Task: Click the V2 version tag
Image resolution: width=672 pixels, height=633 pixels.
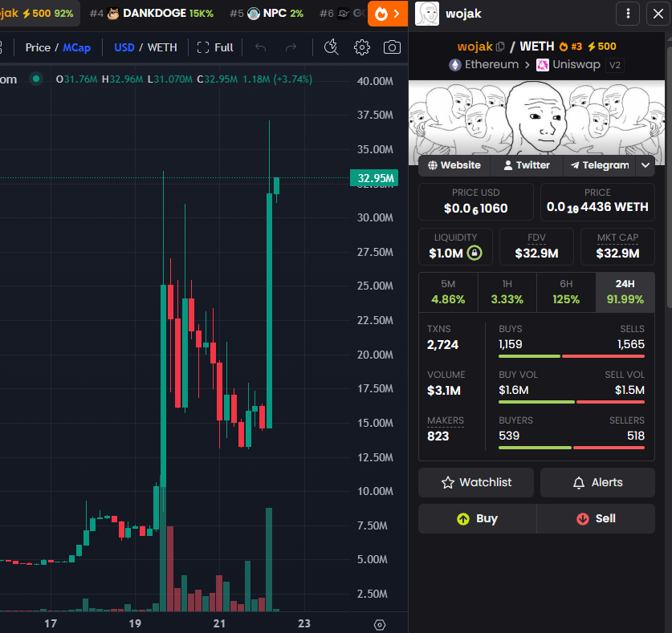Action: tap(614, 65)
